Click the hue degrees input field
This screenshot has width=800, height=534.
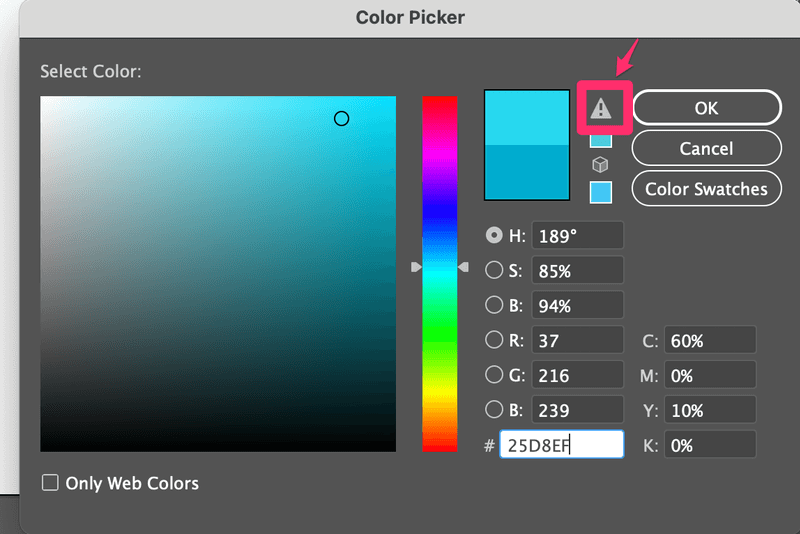(577, 236)
